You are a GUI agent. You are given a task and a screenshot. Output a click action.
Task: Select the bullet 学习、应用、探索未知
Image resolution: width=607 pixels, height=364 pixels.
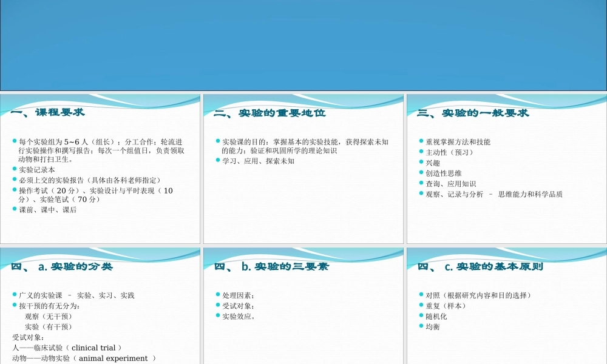260,162
